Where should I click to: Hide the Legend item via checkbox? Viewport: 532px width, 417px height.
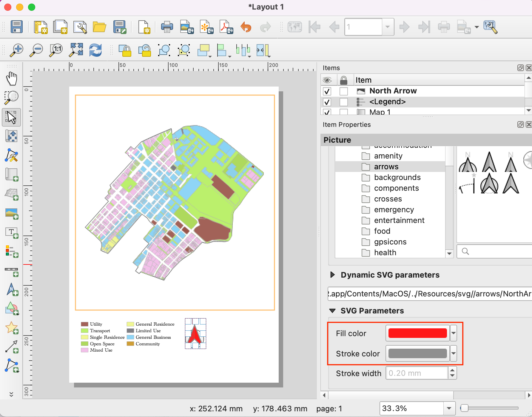pyautogui.click(x=327, y=102)
